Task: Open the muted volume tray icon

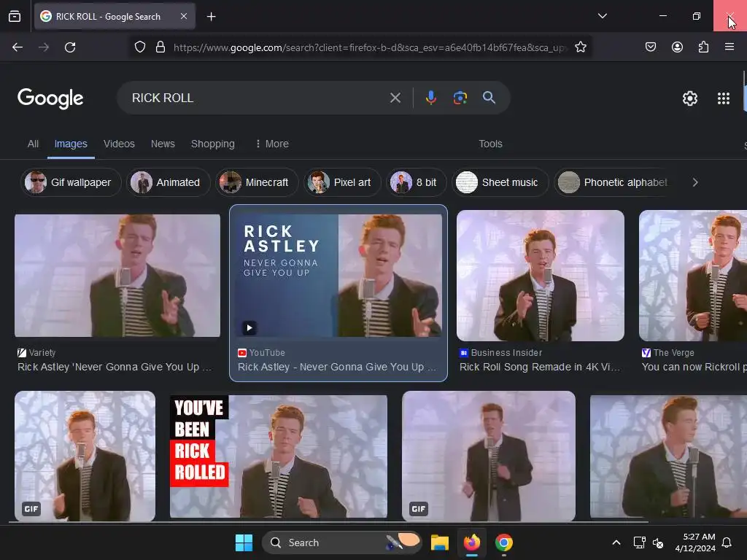Action: pos(658,542)
